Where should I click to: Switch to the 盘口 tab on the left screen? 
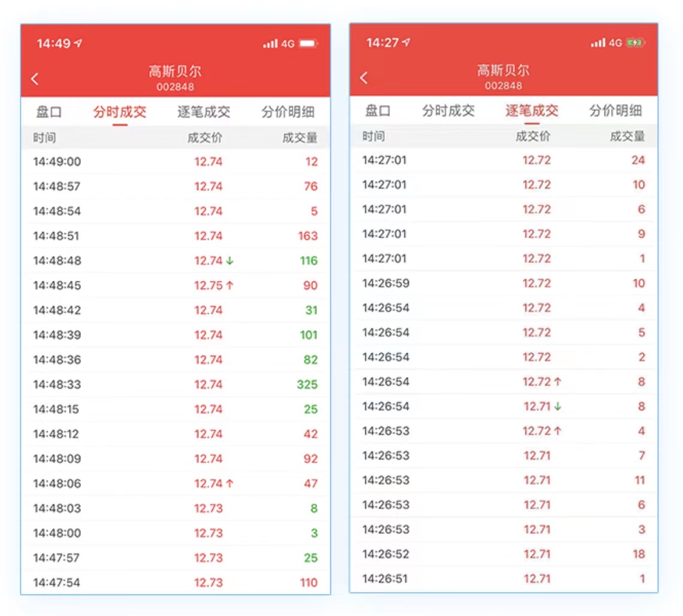(x=49, y=112)
